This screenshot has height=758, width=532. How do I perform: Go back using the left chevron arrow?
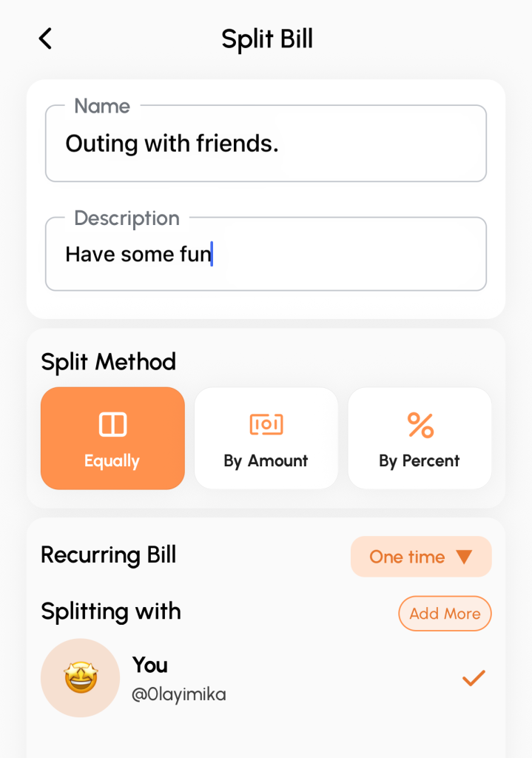[x=46, y=38]
